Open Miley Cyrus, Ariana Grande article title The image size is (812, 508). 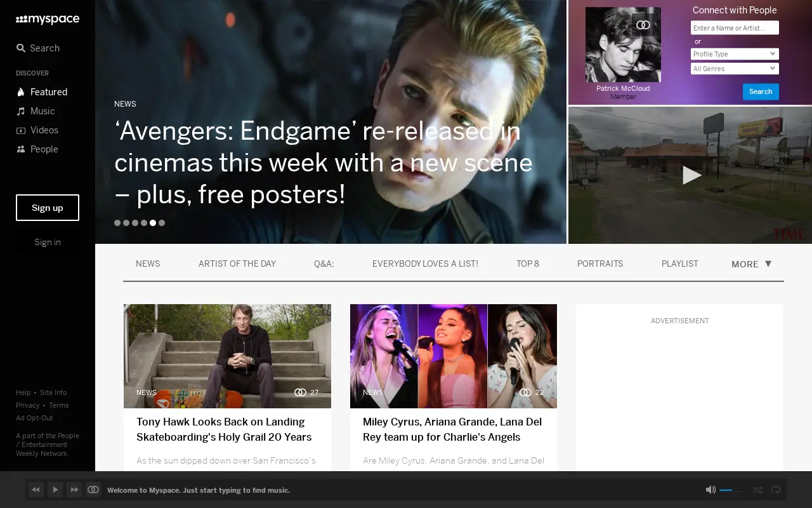pyautogui.click(x=452, y=429)
